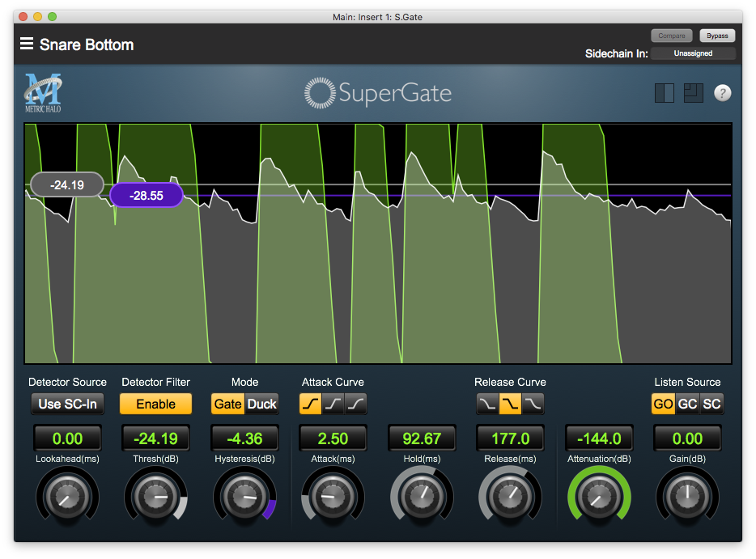Image resolution: width=756 pixels, height=559 pixels.
Task: Switch mode to Gate
Action: click(x=228, y=404)
